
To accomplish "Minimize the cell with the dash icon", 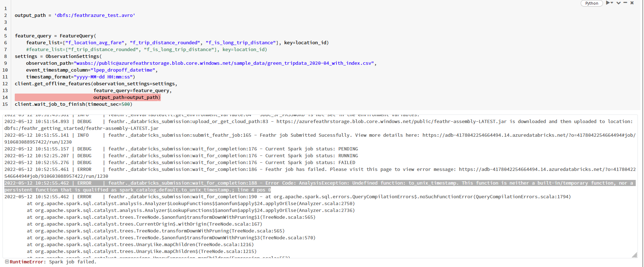I will [625, 3].
